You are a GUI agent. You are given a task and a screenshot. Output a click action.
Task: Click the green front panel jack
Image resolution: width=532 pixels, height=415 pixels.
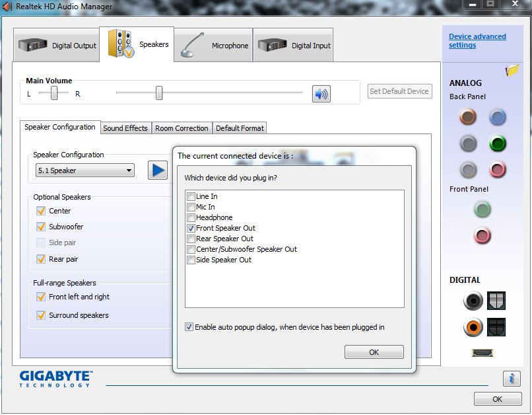pos(482,209)
